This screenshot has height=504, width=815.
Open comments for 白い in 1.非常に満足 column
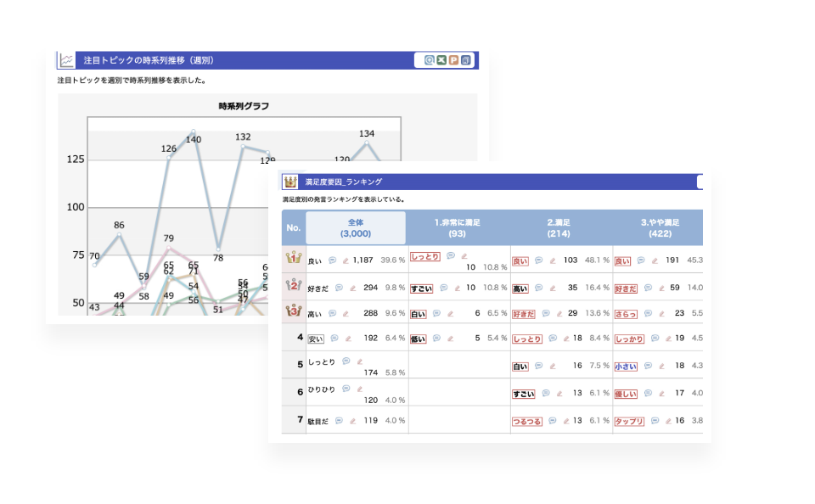(436, 313)
